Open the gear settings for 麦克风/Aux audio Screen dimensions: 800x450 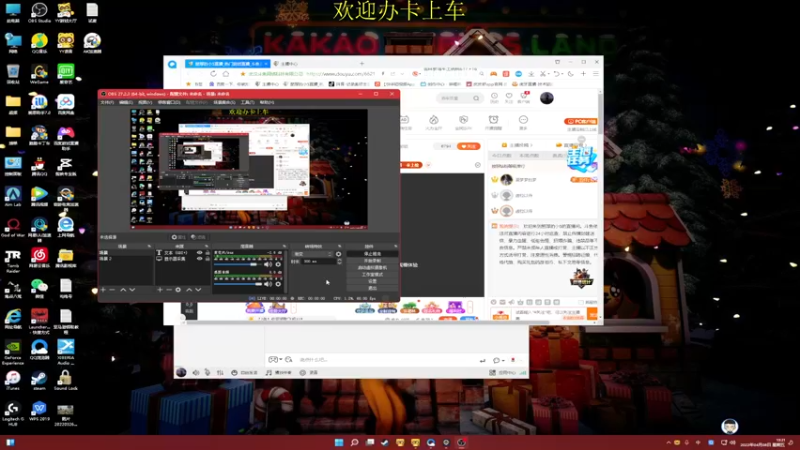click(278, 264)
